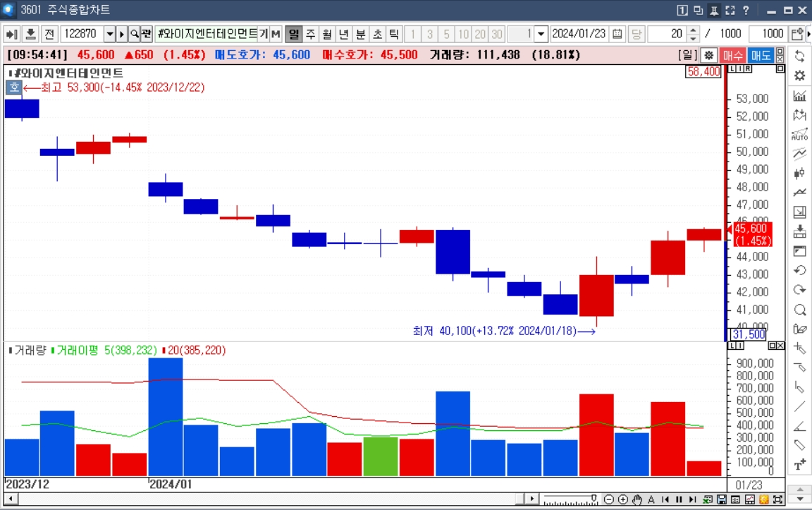Select the angle line drawing tool

tap(799, 426)
